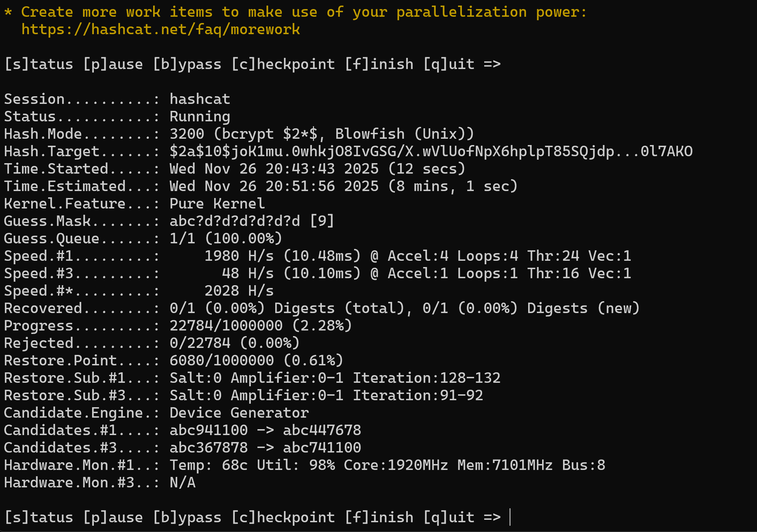Image resolution: width=757 pixels, height=532 pixels.
Task: Click the Hardware.Mon.#3 N/A value
Action: (182, 483)
